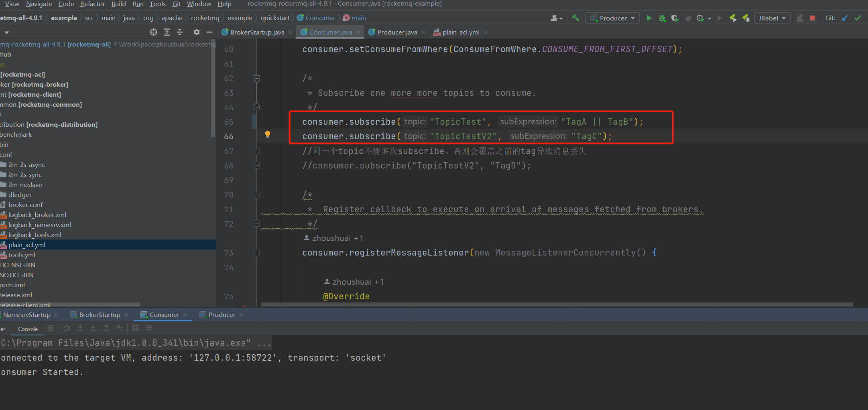868x410 pixels.
Task: Open the Git menu
Action: coord(177,4)
